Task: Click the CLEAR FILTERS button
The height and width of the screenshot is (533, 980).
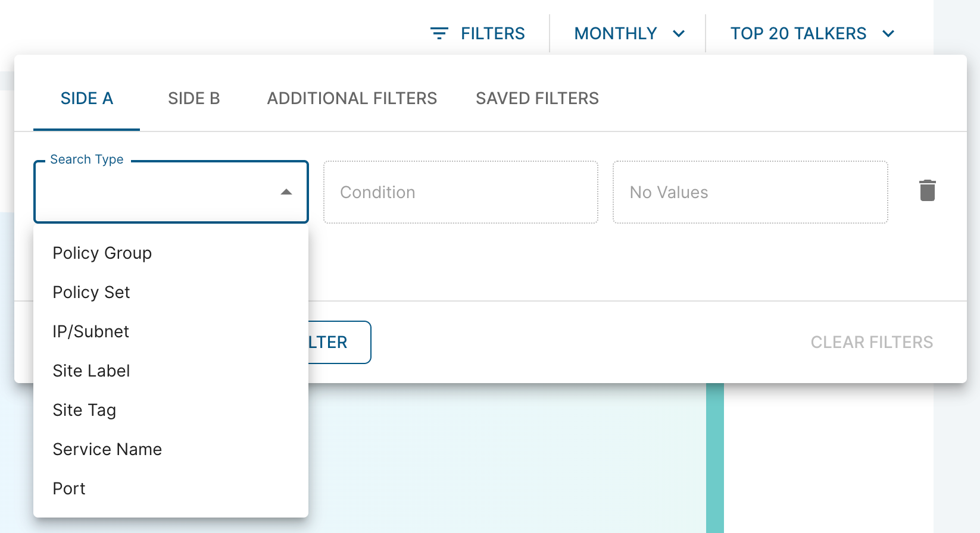Action: (x=872, y=342)
